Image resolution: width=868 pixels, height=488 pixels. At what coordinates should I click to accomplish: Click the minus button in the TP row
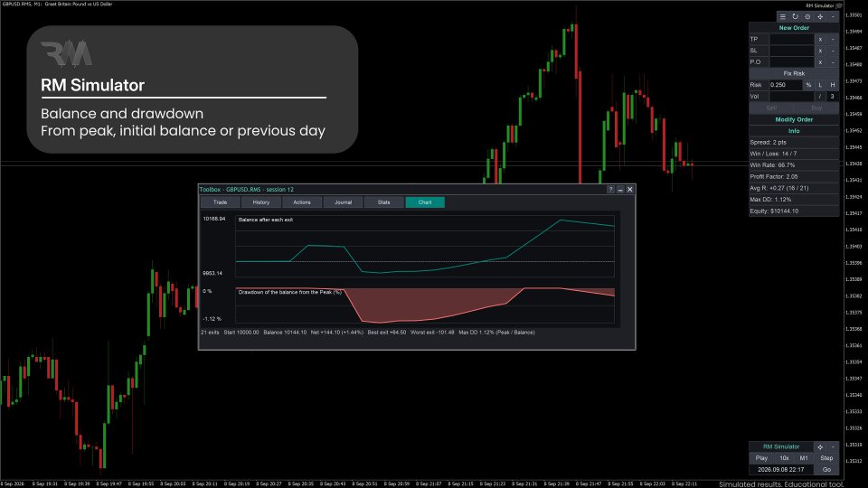(x=833, y=39)
